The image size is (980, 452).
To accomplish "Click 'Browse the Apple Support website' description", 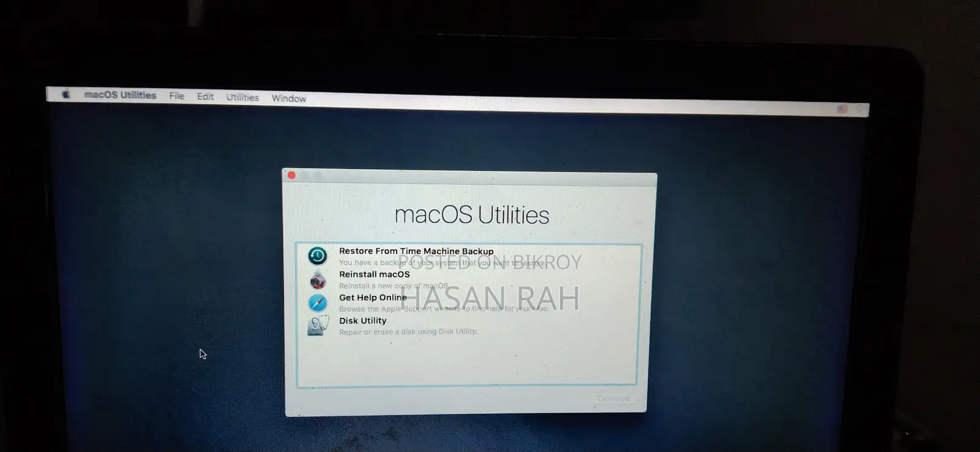I will pyautogui.click(x=444, y=309).
